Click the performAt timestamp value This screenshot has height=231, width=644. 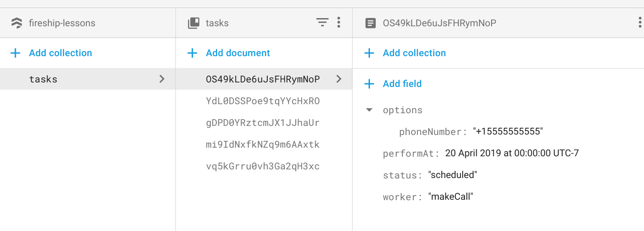point(512,154)
